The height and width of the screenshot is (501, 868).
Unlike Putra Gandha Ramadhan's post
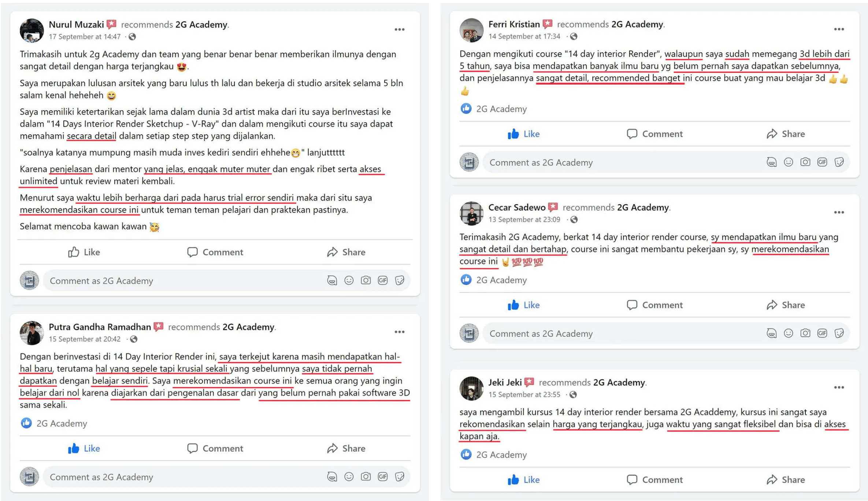tap(84, 448)
